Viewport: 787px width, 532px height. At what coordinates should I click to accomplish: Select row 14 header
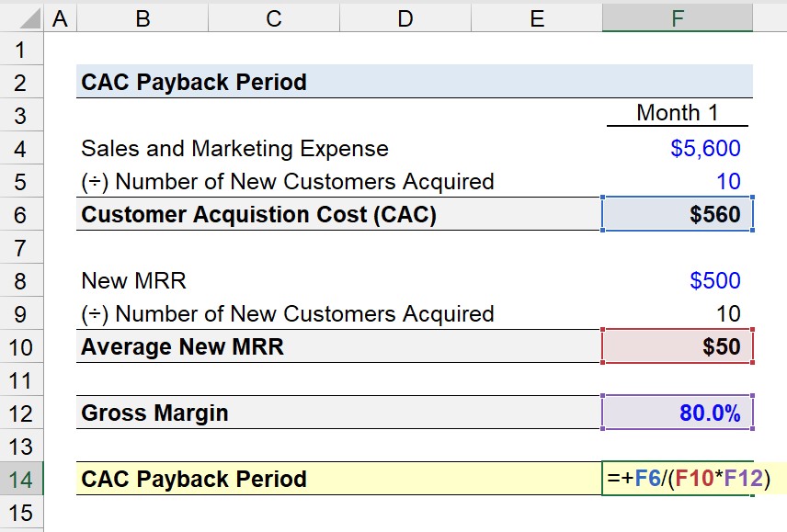tap(21, 480)
